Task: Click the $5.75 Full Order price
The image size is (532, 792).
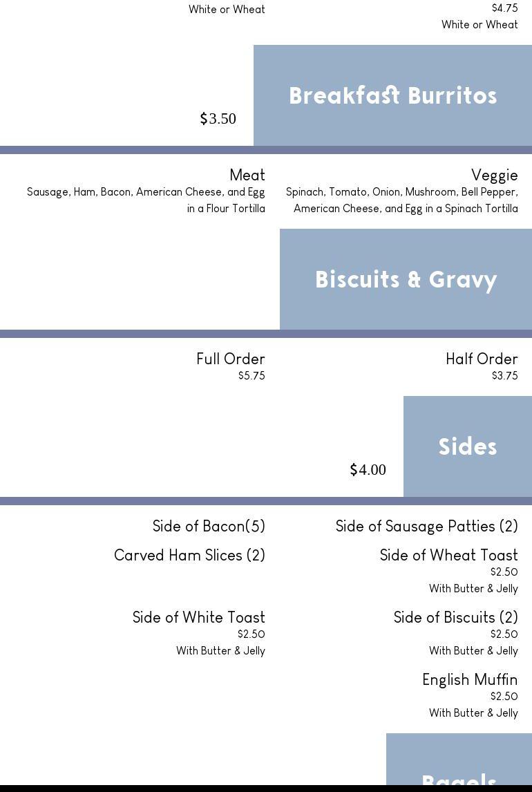Action: click(x=251, y=376)
